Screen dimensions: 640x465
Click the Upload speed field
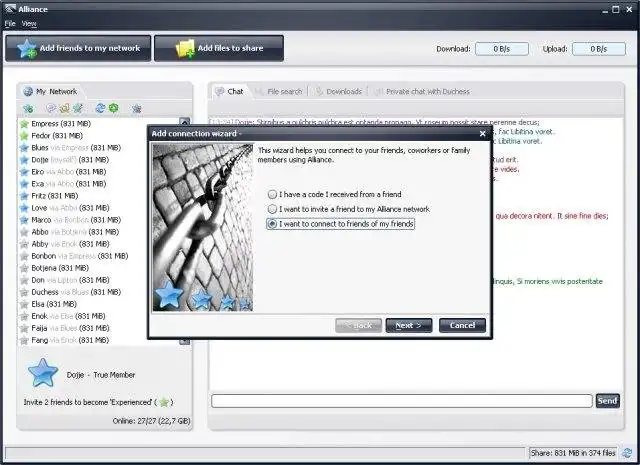click(x=599, y=49)
